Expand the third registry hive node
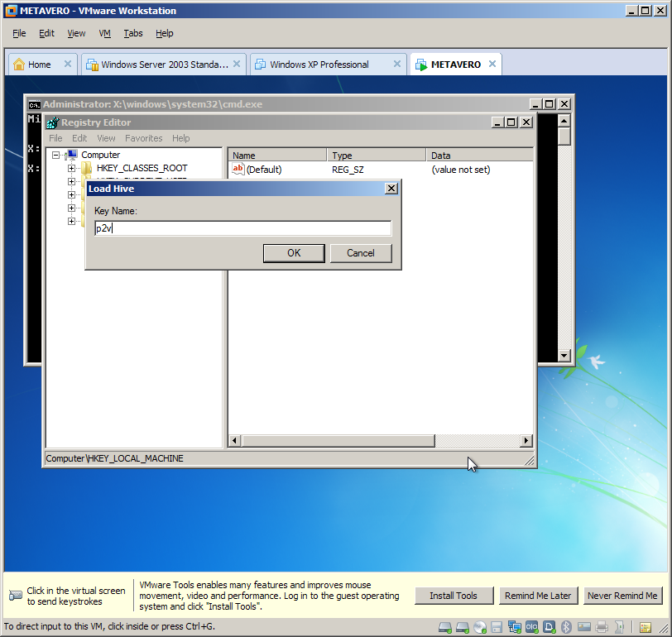672x637 pixels. 71,194
